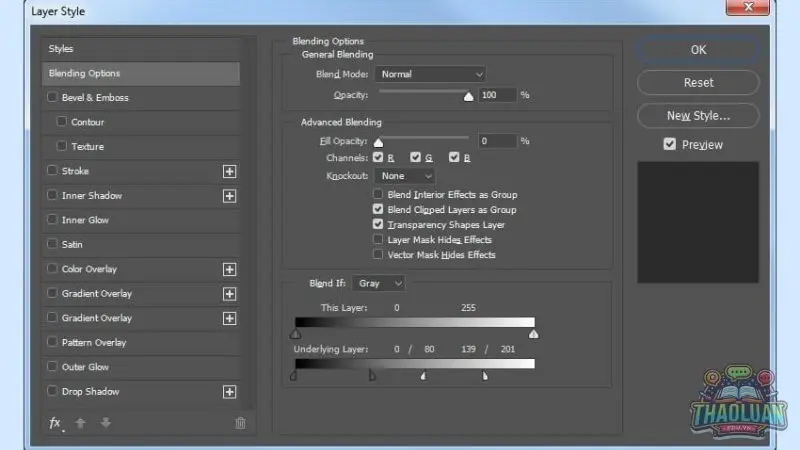Screen dimensions: 800x450
Task: Enable Stroke checkbox
Action: pos(52,170)
